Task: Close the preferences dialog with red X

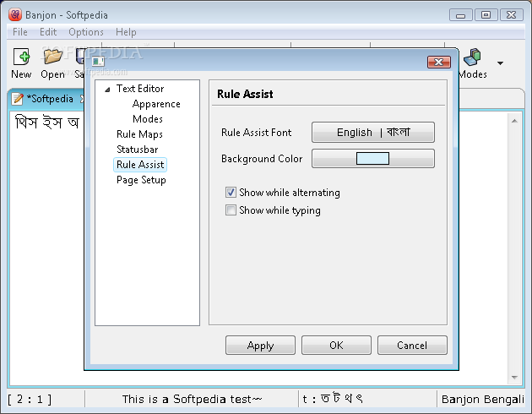Action: (439, 63)
